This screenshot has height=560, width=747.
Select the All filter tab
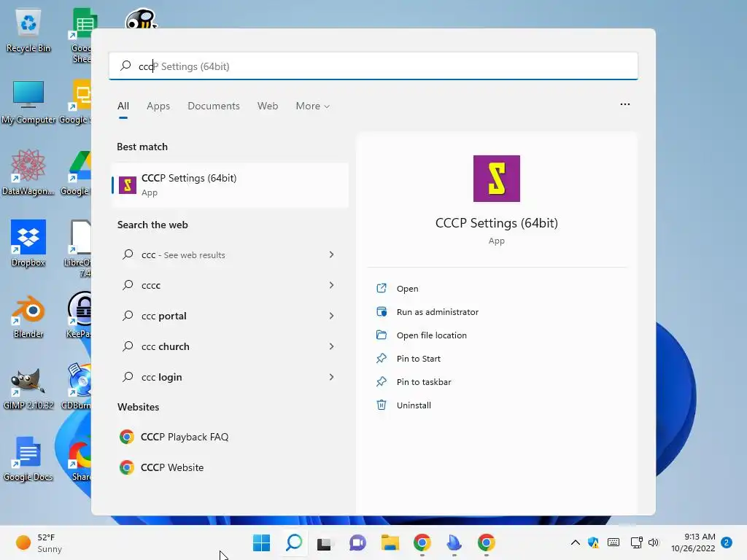coord(123,106)
